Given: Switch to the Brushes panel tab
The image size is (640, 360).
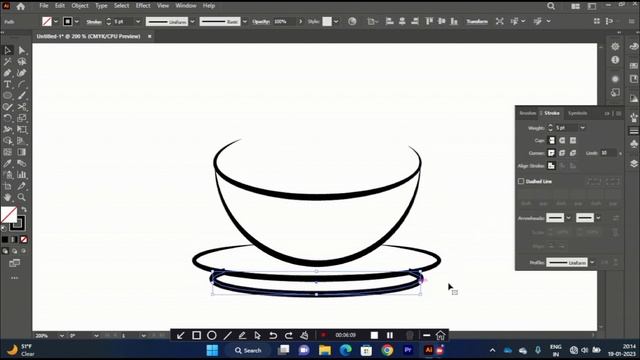Looking at the screenshot, I should coord(527,113).
